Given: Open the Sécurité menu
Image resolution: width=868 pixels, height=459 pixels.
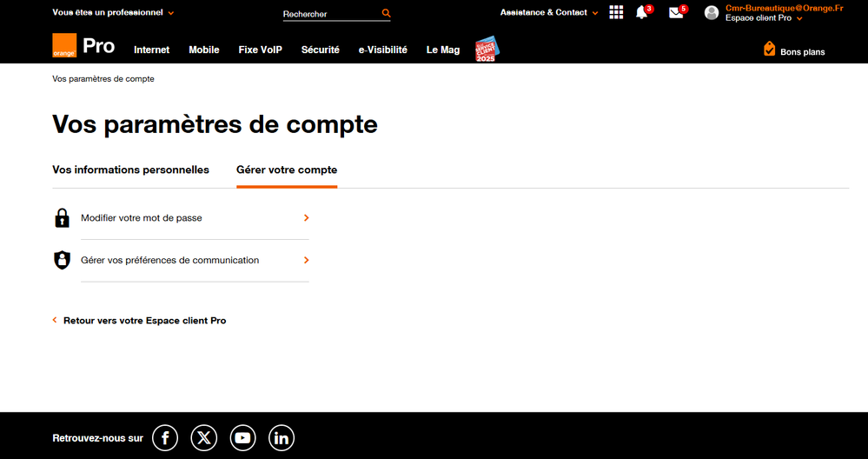Looking at the screenshot, I should click(x=320, y=50).
